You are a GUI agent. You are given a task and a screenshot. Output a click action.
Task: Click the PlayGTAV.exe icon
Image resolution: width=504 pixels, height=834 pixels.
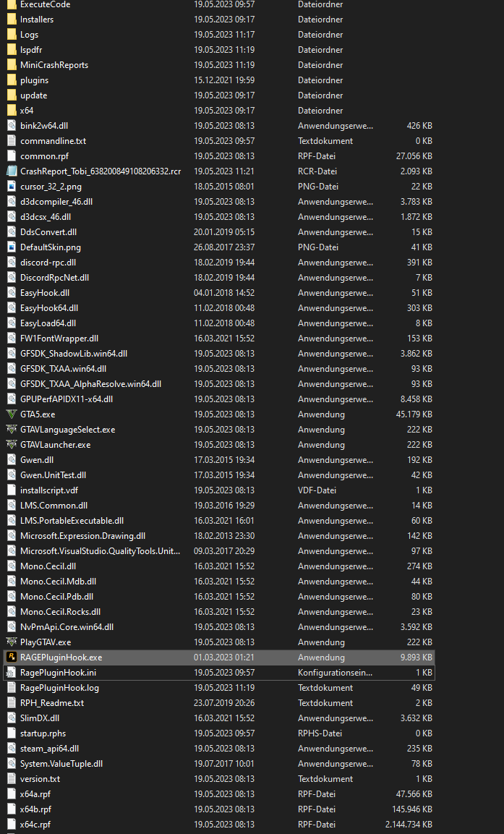[12, 642]
